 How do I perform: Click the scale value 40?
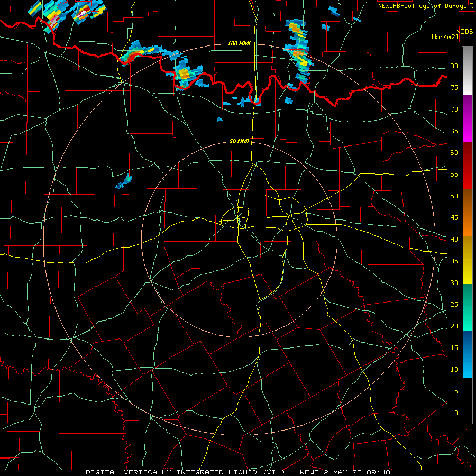454,240
